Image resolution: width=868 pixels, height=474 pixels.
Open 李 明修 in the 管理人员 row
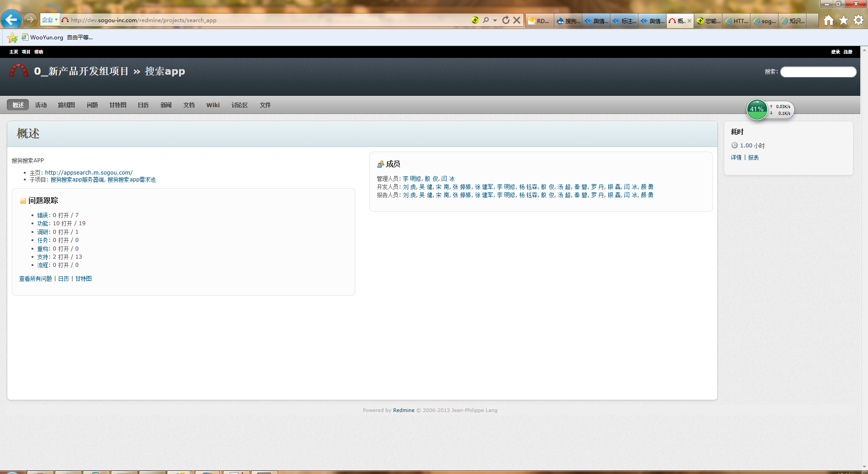pos(412,179)
